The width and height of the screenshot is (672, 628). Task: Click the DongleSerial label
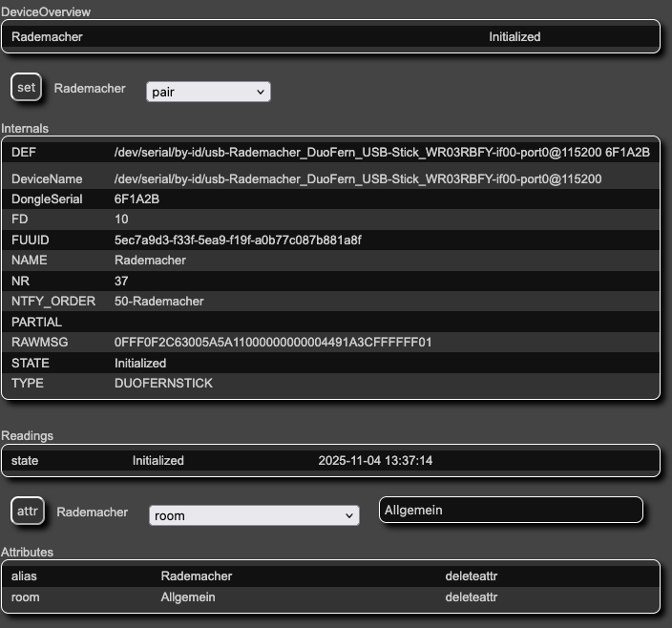[x=47, y=199]
